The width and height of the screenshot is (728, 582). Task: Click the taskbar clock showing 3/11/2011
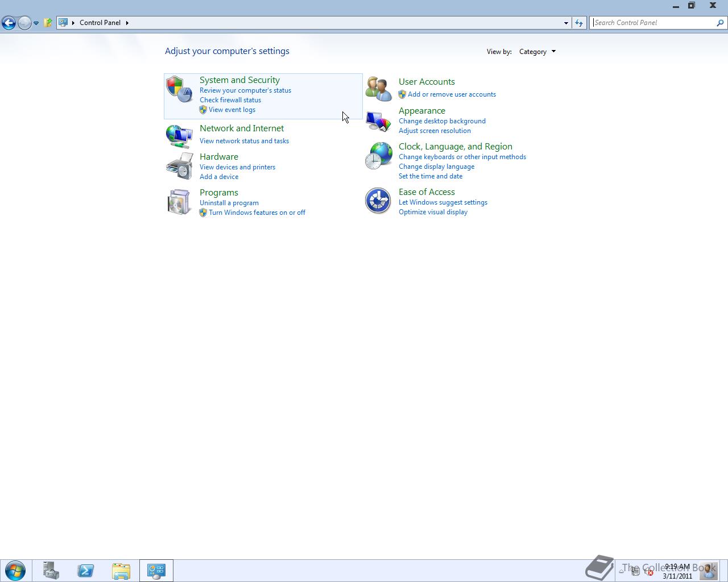(677, 571)
